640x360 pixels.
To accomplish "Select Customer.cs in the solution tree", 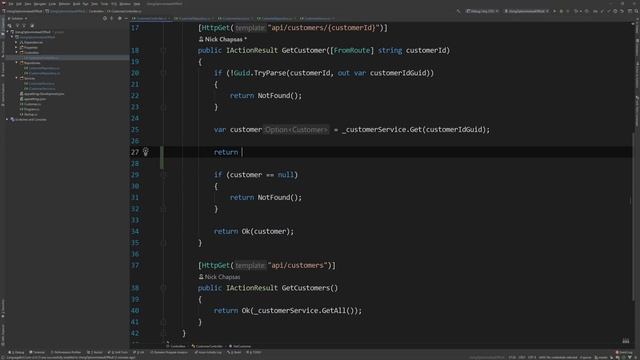I will point(31,104).
